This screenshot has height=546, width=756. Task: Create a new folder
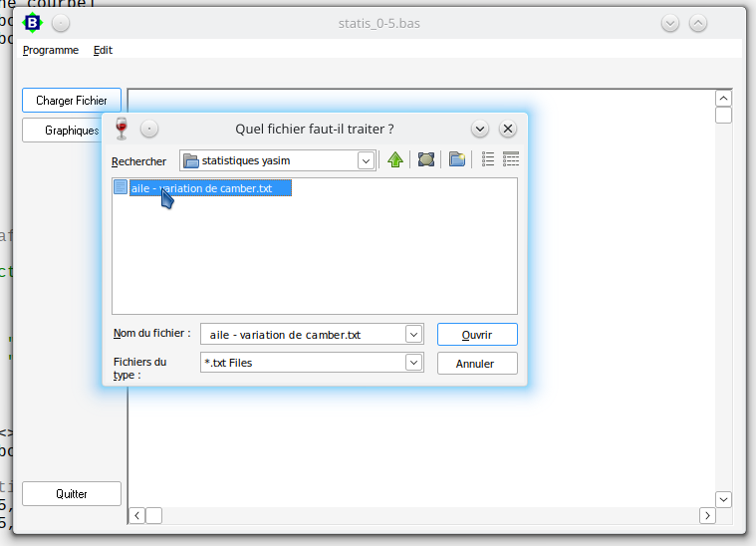(x=457, y=159)
